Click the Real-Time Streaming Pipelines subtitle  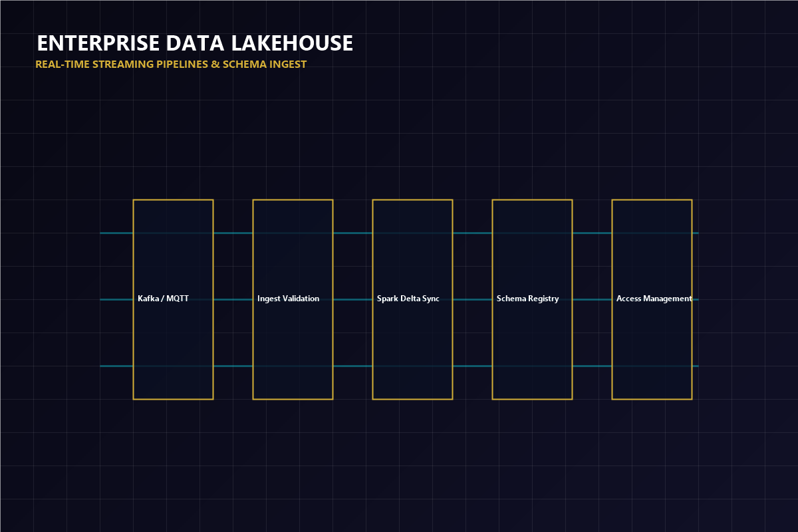tap(171, 65)
